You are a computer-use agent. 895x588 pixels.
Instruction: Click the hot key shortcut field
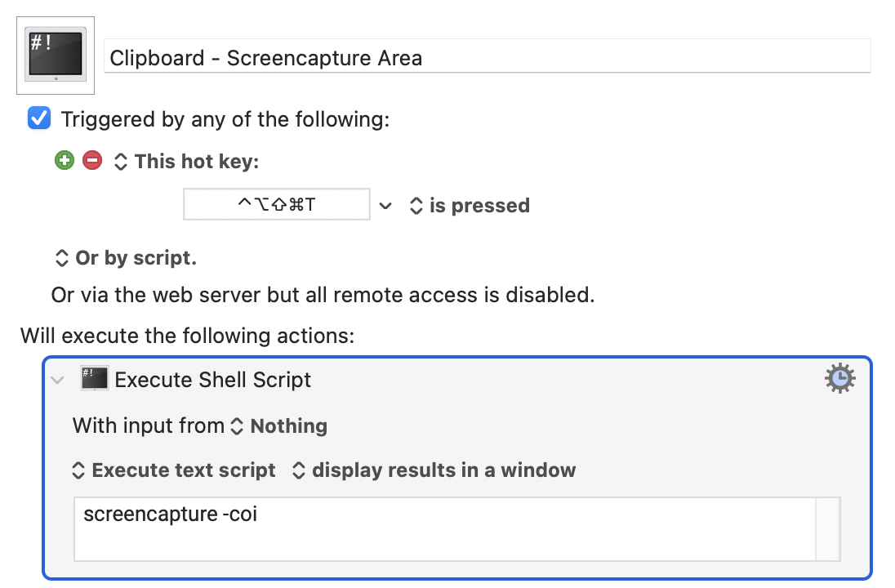(x=276, y=204)
